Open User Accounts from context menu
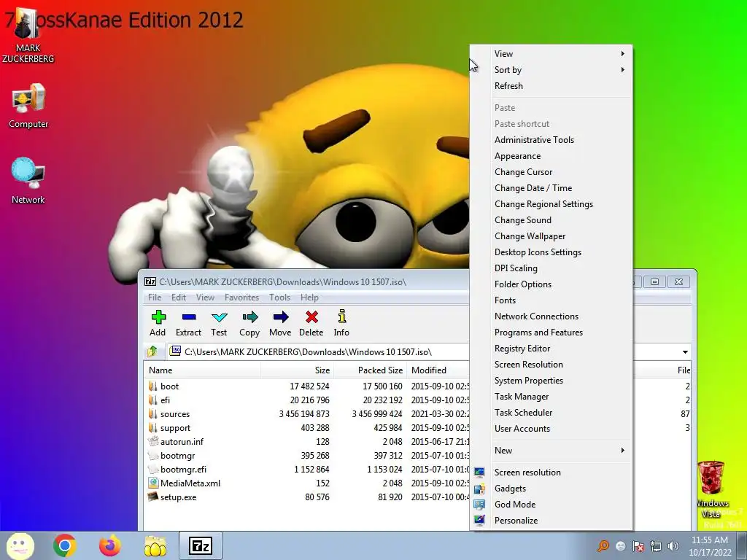This screenshot has width=747, height=560. [x=551, y=429]
